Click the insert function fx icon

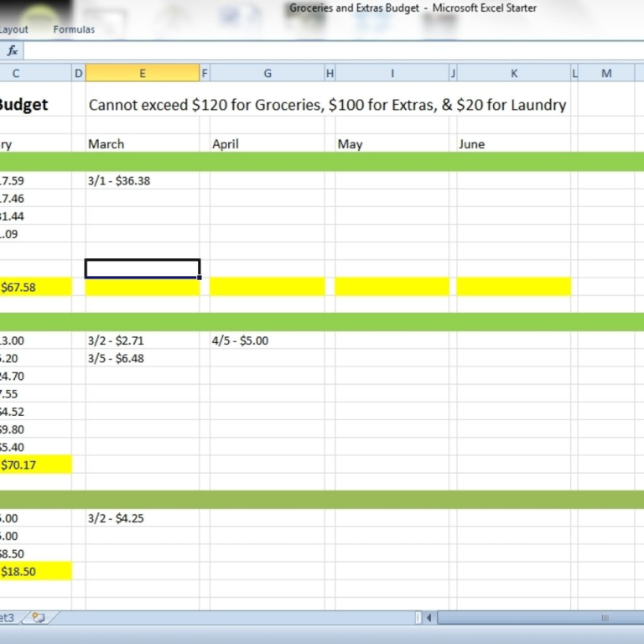coord(13,50)
